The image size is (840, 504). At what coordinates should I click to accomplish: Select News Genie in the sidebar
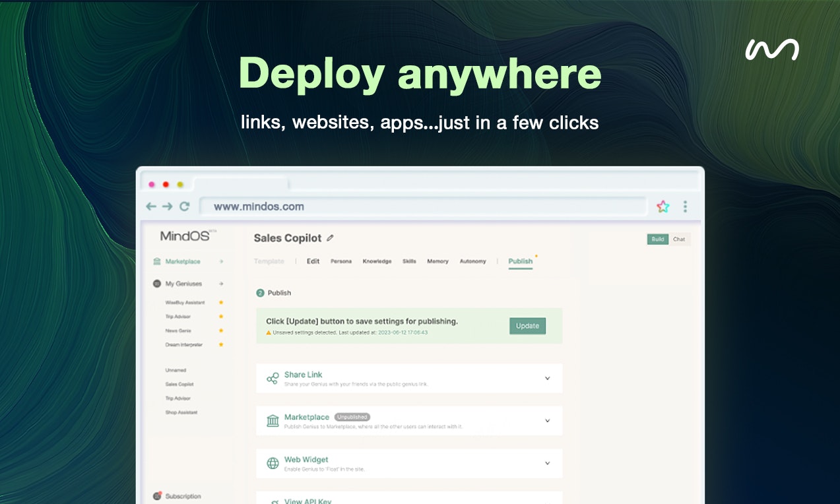pyautogui.click(x=178, y=331)
